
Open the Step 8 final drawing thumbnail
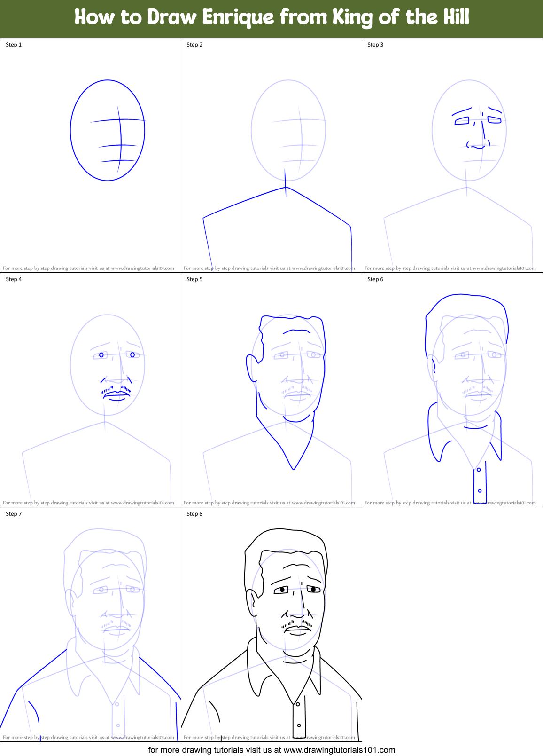pyautogui.click(x=271, y=624)
